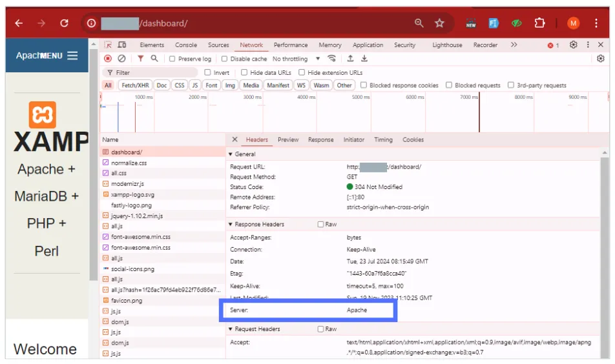Open Chrome three-dot menu

596,23
